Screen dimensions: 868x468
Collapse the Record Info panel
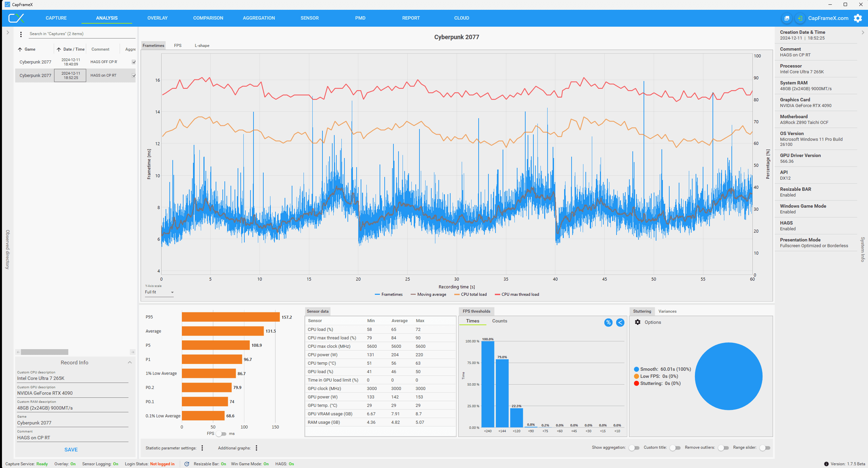pyautogui.click(x=130, y=362)
